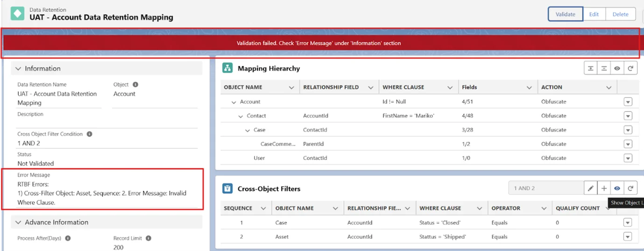This screenshot has width=644, height=251.
Task: Collapse the Information section
Action: (18, 69)
